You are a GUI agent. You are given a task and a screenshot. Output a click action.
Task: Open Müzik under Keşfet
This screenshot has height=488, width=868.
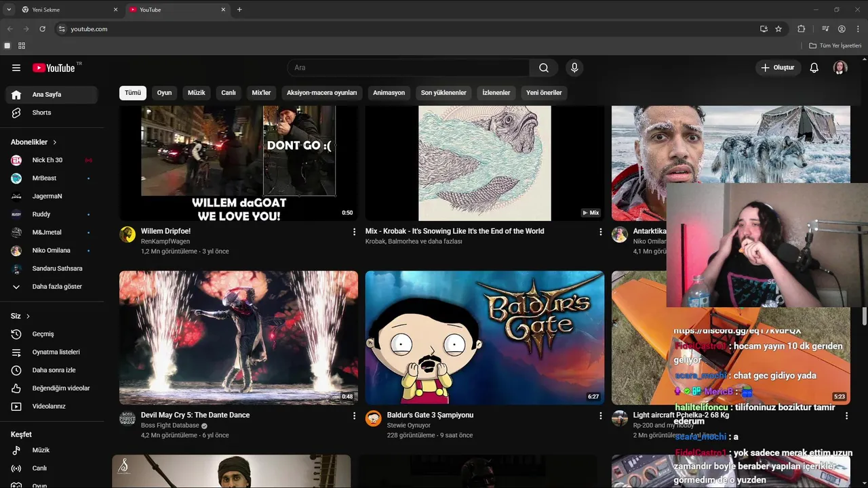click(x=52, y=450)
